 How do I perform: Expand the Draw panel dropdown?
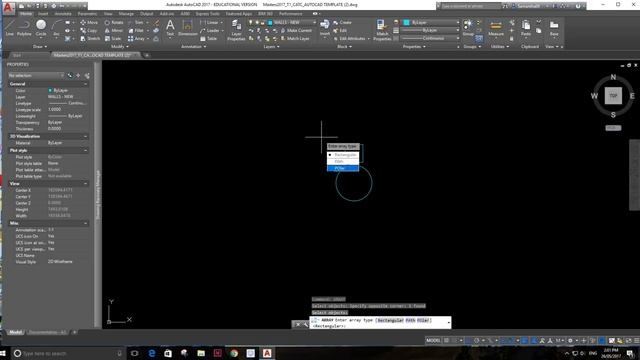[40, 47]
